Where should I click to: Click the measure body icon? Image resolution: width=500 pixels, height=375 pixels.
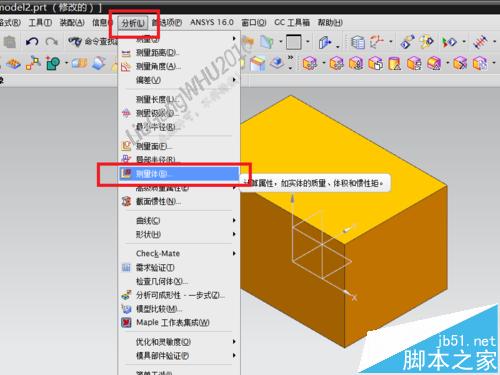[x=126, y=173]
